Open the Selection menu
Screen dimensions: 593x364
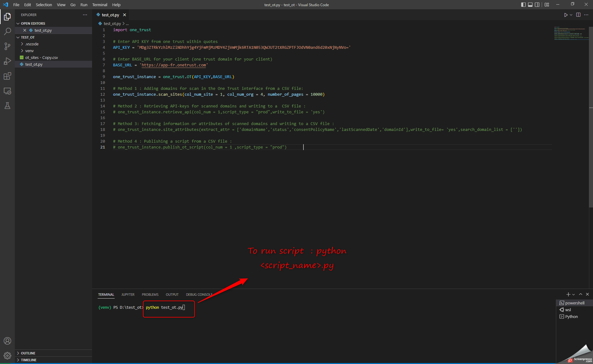tap(44, 5)
